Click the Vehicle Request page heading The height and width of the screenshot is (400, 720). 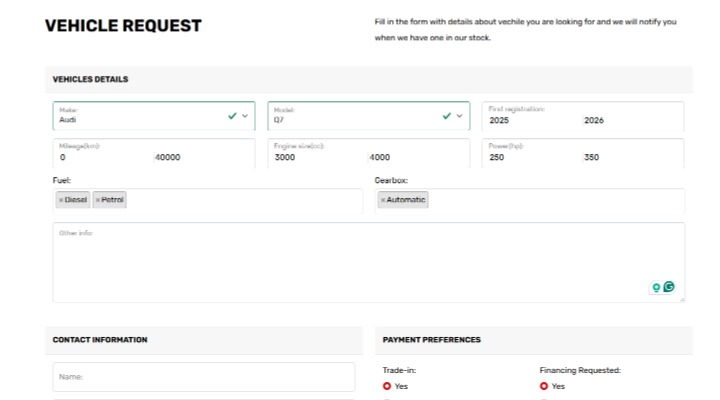123,26
